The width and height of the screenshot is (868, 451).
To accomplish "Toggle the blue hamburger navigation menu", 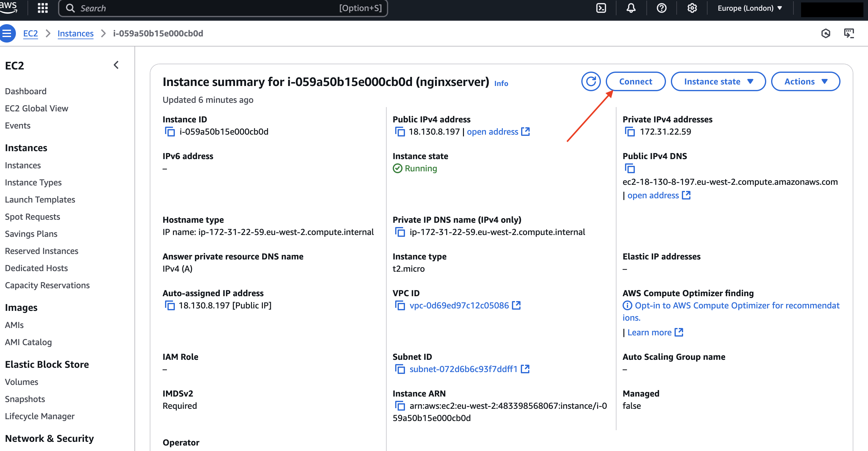I will (7, 33).
